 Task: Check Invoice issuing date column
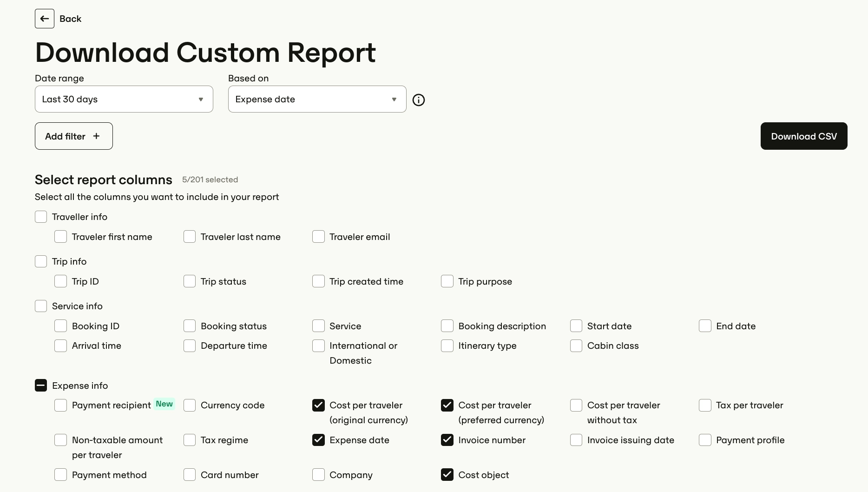(576, 440)
